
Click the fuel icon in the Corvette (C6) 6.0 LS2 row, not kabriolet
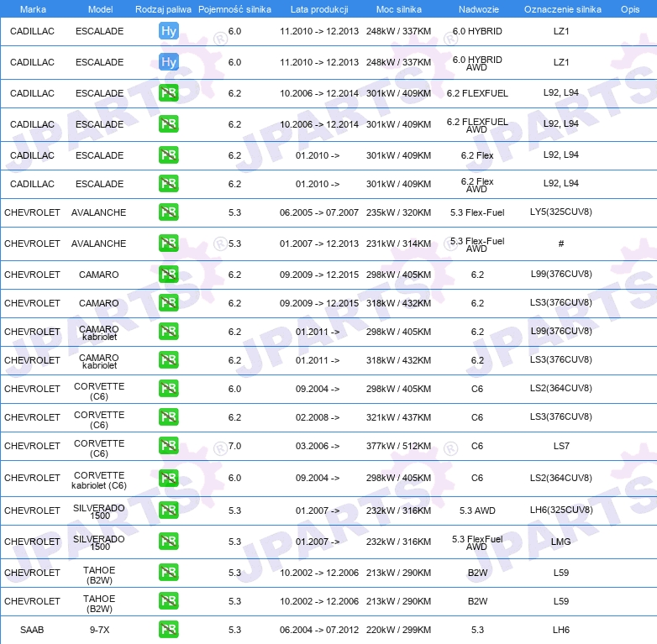tap(168, 388)
